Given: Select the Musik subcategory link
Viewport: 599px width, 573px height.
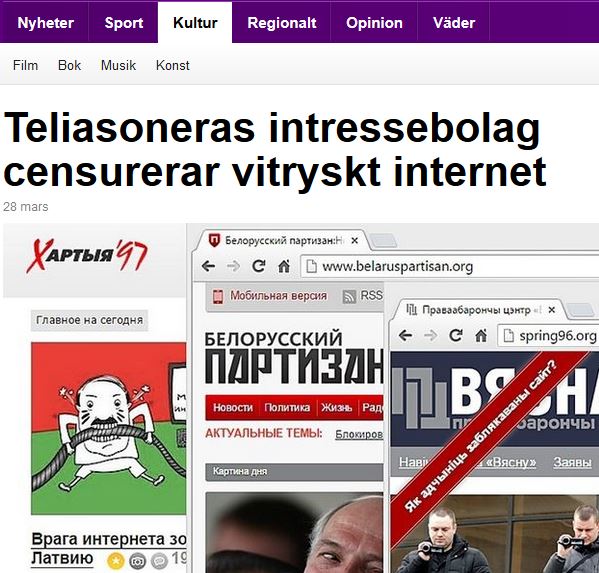Looking at the screenshot, I should (x=118, y=65).
